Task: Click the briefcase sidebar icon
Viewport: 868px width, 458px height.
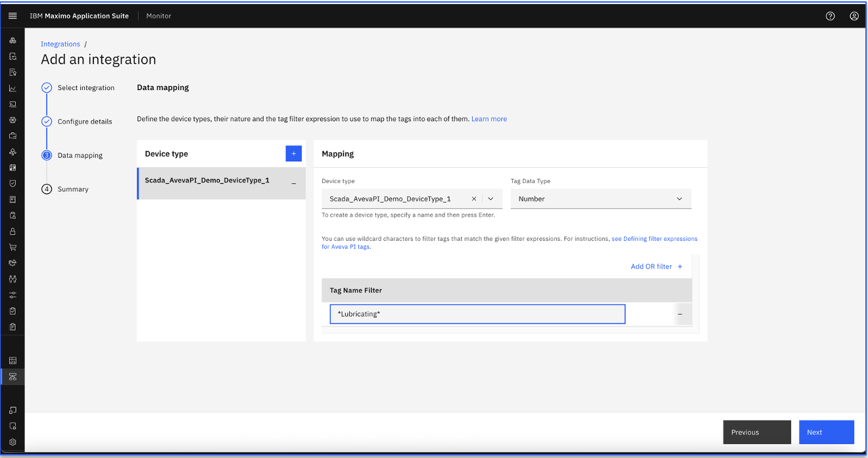Action: click(x=12, y=136)
